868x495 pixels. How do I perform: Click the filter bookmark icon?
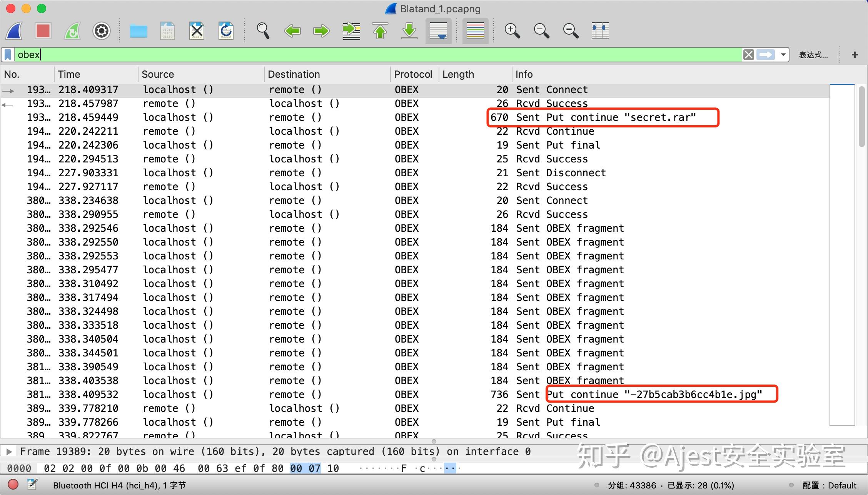coord(8,55)
